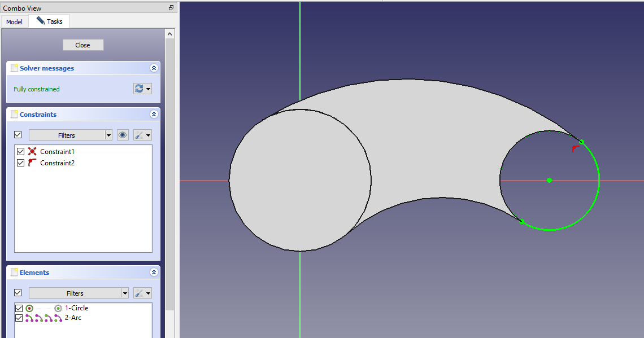Image resolution: width=644 pixels, height=338 pixels.
Task: Click the float/undock Combo View icon
Action: pos(171,8)
